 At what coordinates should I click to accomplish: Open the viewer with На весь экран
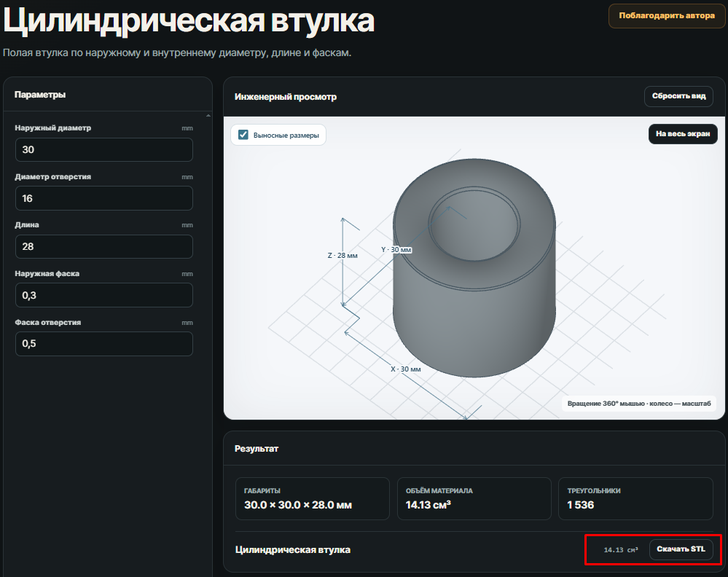[683, 134]
